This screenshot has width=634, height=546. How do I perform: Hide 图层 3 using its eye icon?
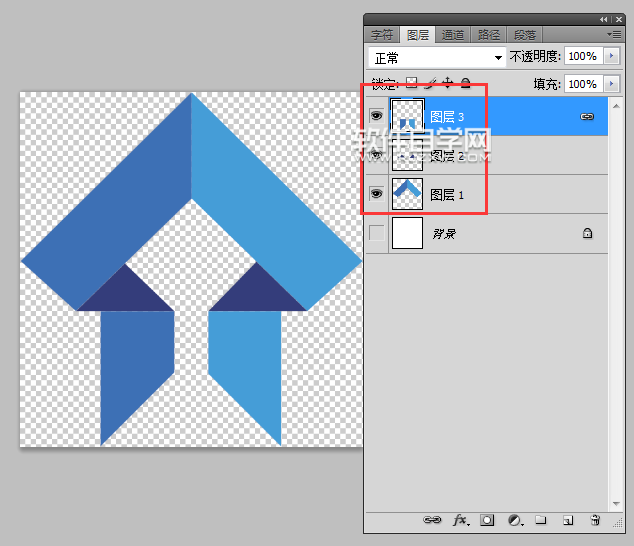point(377,117)
